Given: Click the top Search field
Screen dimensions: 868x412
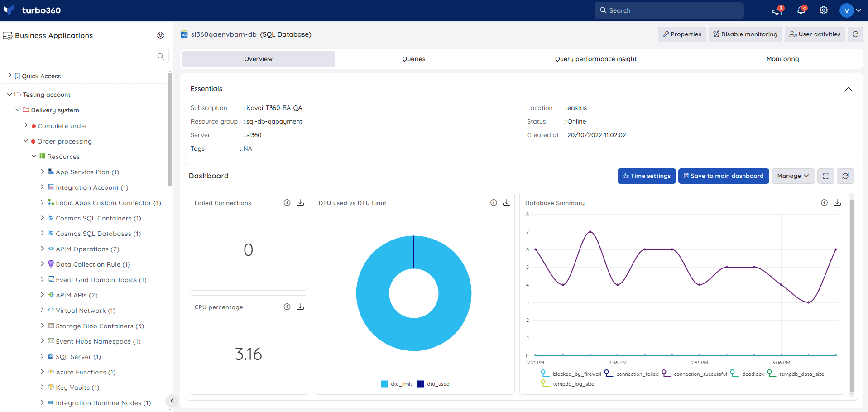Looking at the screenshot, I should click(669, 10).
